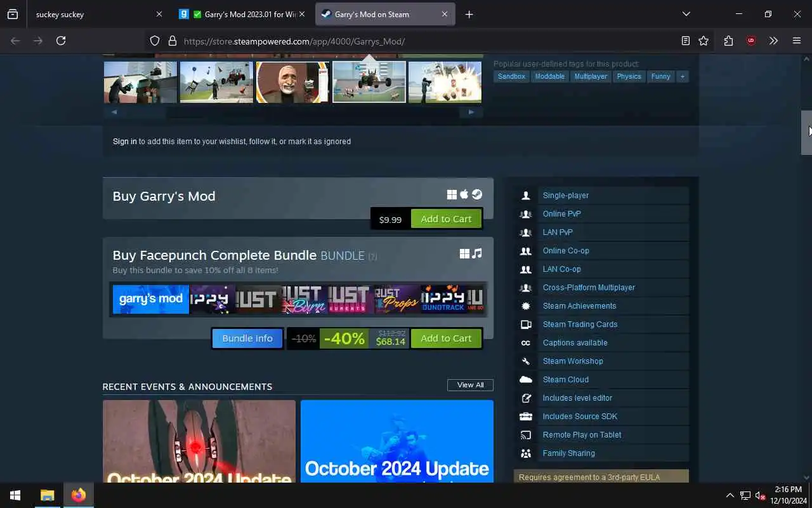Click the site padlock security icon

click(x=172, y=41)
